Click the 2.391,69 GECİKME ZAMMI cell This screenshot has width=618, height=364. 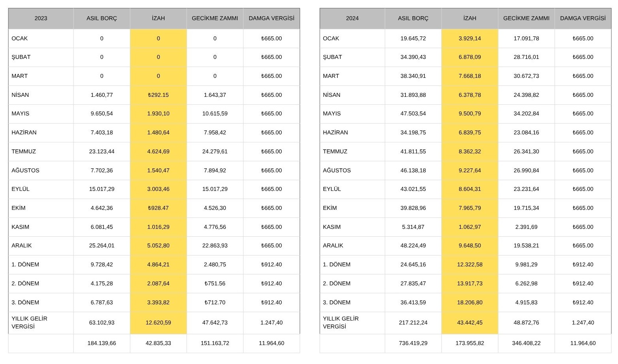tap(526, 227)
